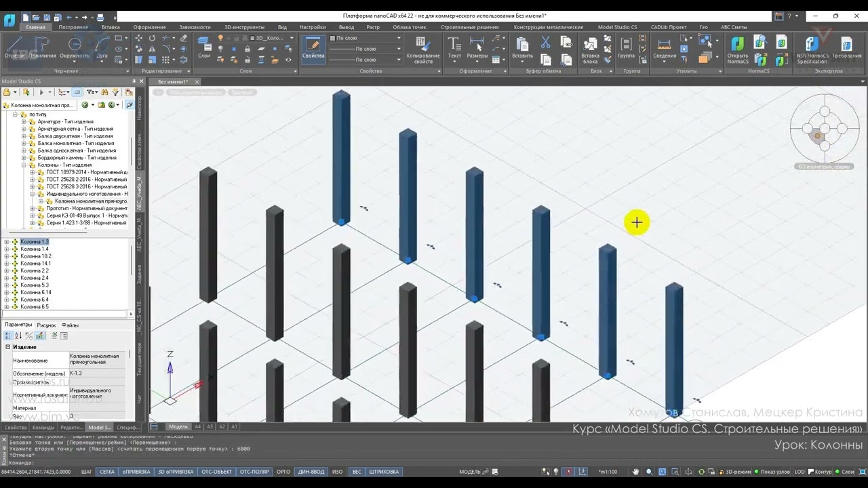Image resolution: width=868 pixels, height=488 pixels.
Task: Click Копирование свойств tool
Action: coord(423,49)
